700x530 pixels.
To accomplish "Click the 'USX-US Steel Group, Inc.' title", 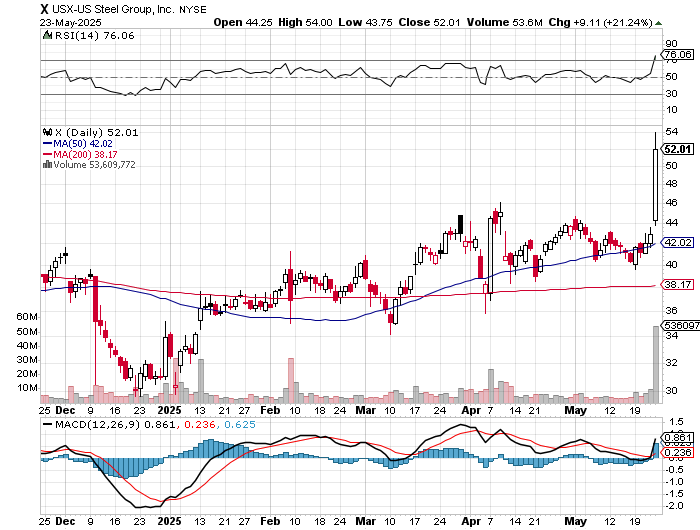I will click(x=113, y=9).
